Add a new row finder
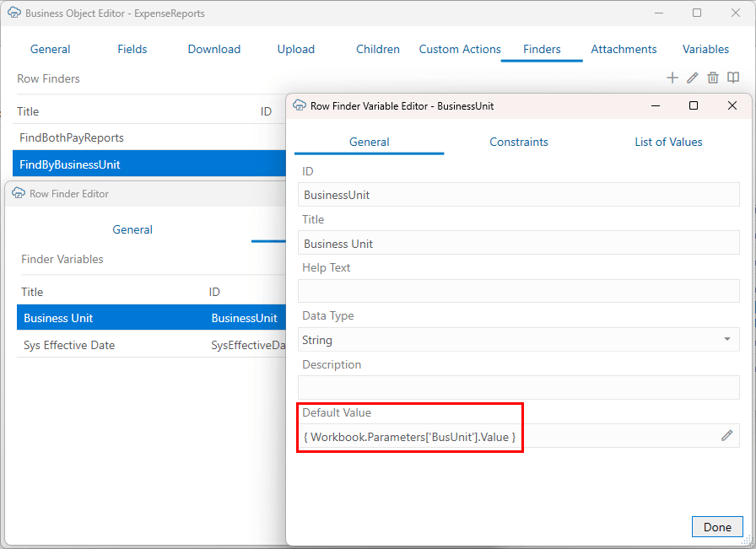The width and height of the screenshot is (756, 549). (672, 78)
